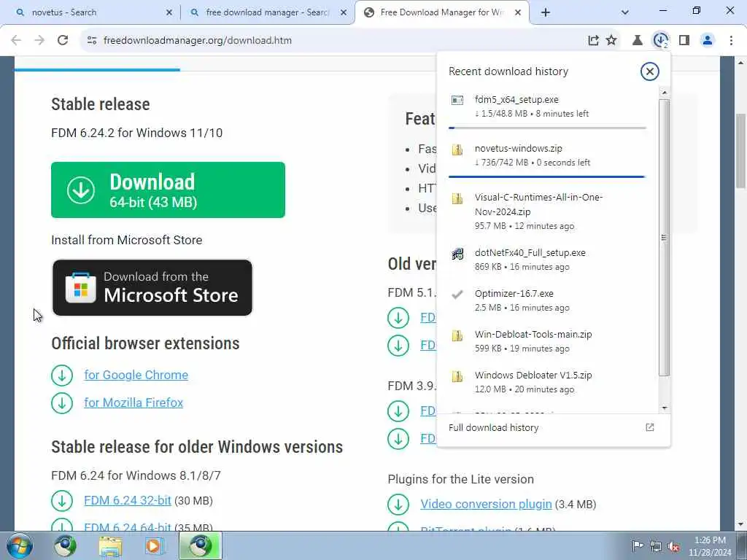Click the first download arrow under FDM 3.9
The height and width of the screenshot is (560, 747).
[x=398, y=411]
